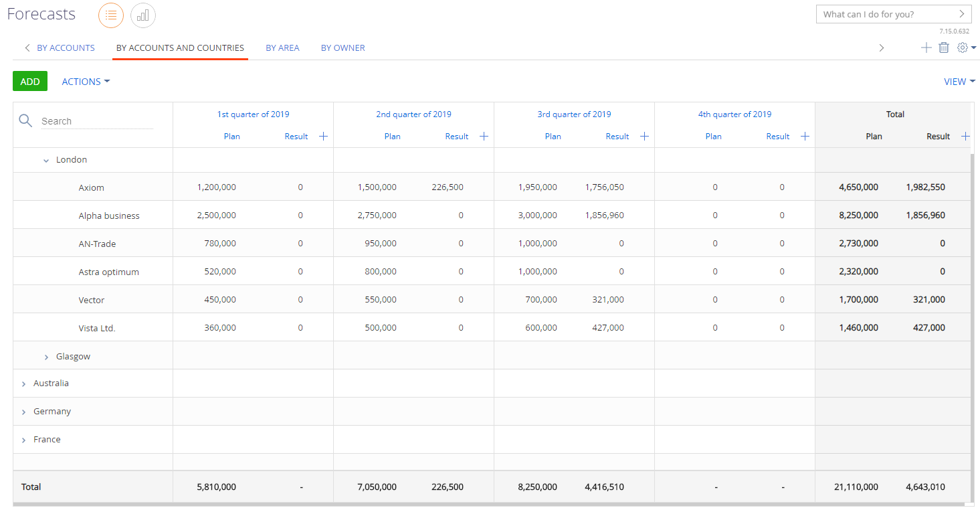Open 2nd quarter of 2019 header link

[x=413, y=114]
